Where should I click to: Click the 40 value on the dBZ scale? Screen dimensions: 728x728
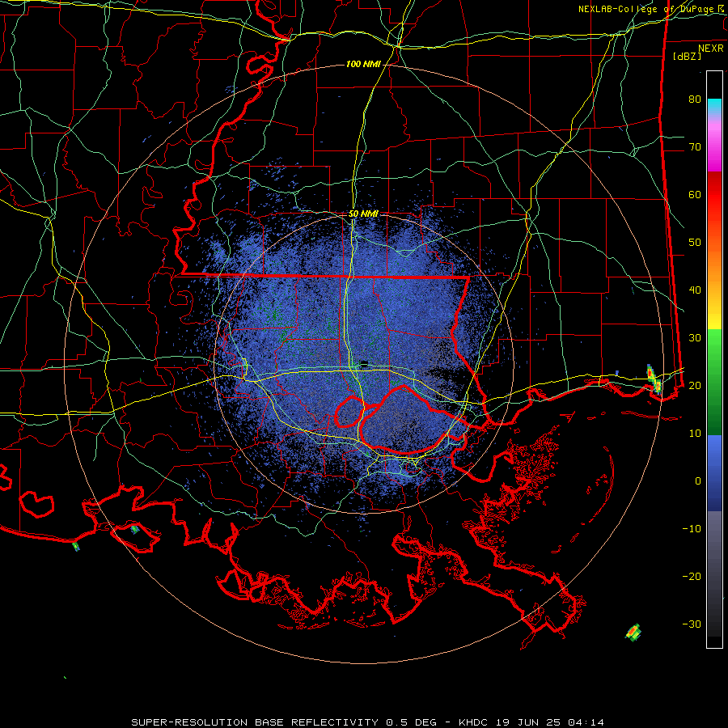click(x=695, y=290)
